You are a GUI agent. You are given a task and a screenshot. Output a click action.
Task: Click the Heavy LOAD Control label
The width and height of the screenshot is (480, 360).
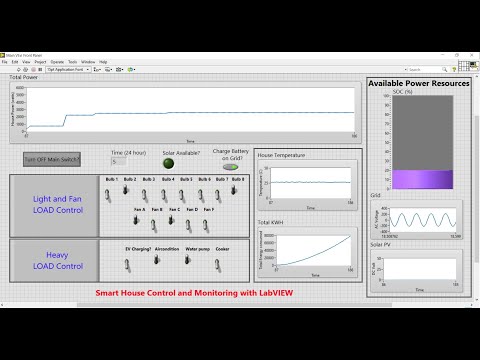(58, 260)
